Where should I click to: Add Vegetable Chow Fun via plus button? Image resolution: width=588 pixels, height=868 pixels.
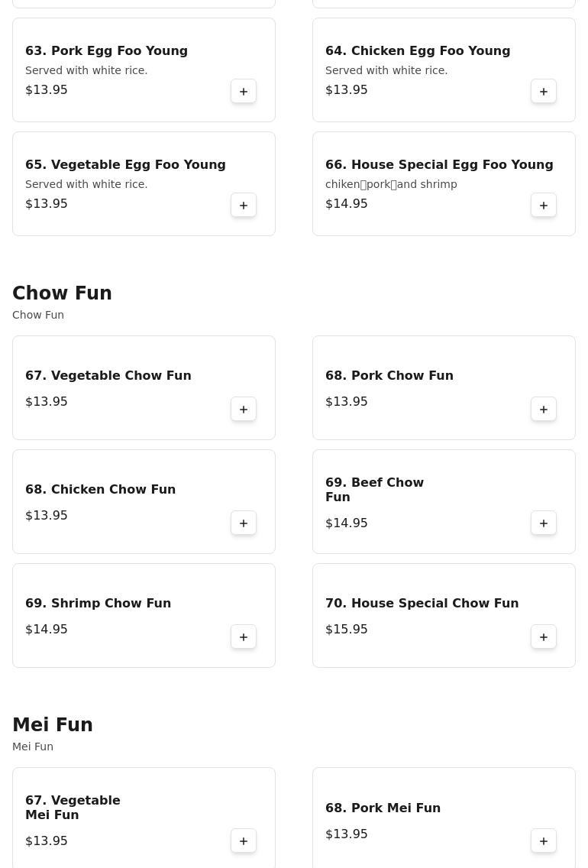click(244, 410)
